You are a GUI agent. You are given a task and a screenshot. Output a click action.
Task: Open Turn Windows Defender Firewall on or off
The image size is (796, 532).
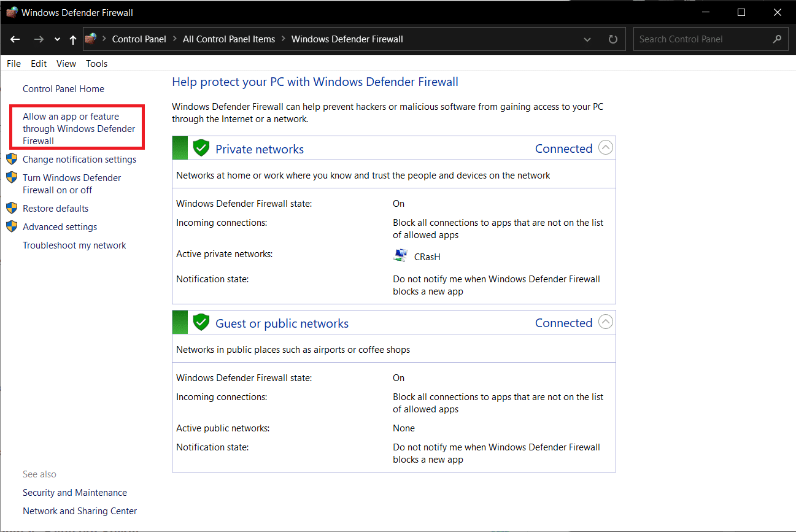(72, 183)
